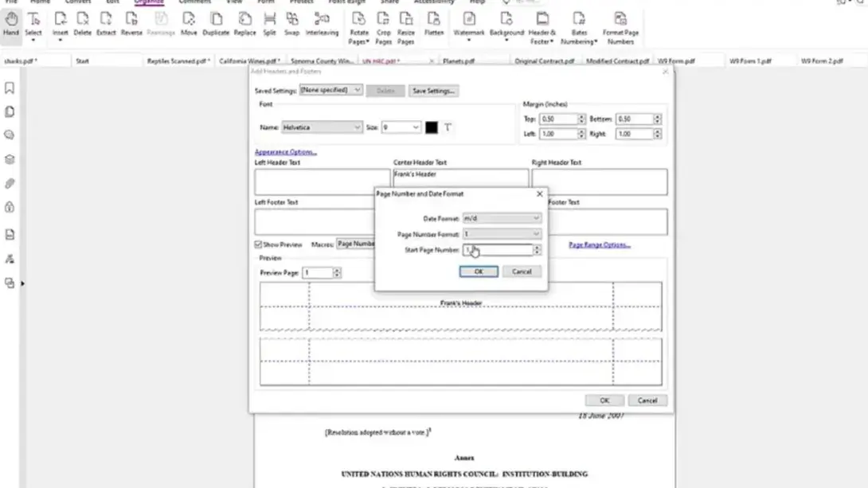Click the Appearance Options link
Viewport: 868px width, 488px height.
coord(284,152)
